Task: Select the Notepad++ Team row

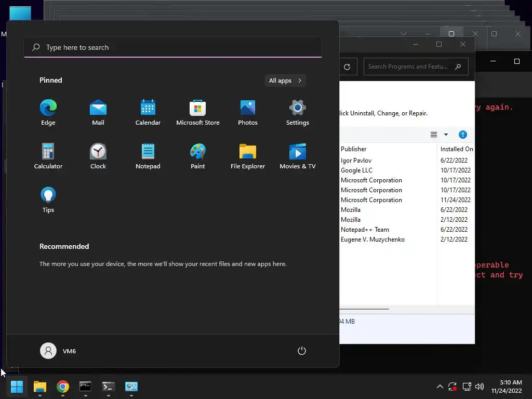Action: (407, 230)
